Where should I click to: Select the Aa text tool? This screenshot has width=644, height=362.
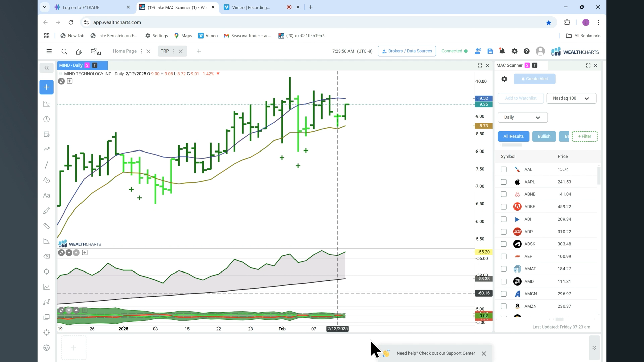click(x=47, y=195)
